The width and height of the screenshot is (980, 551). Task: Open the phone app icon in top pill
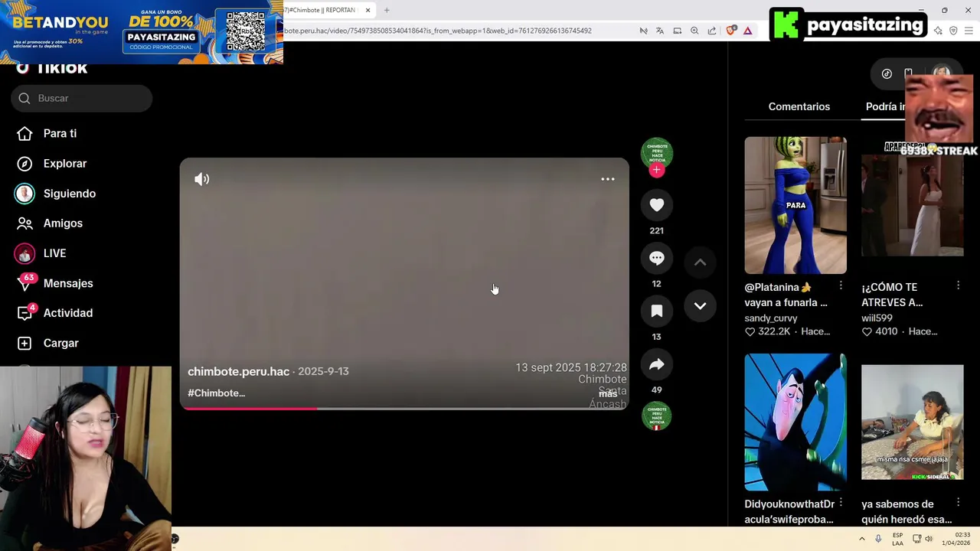908,74
